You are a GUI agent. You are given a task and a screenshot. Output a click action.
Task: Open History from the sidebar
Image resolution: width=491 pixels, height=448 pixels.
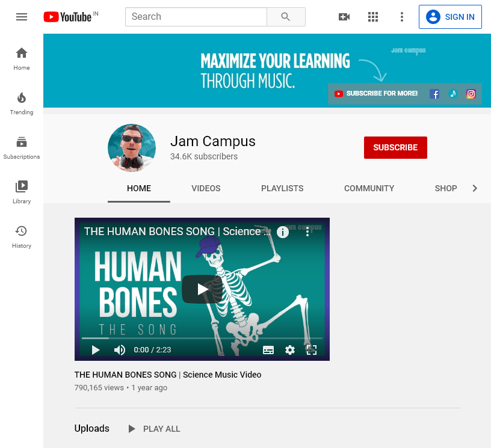(22, 237)
